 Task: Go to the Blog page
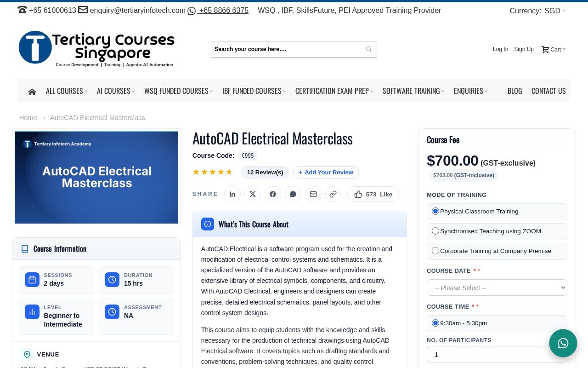pos(514,91)
